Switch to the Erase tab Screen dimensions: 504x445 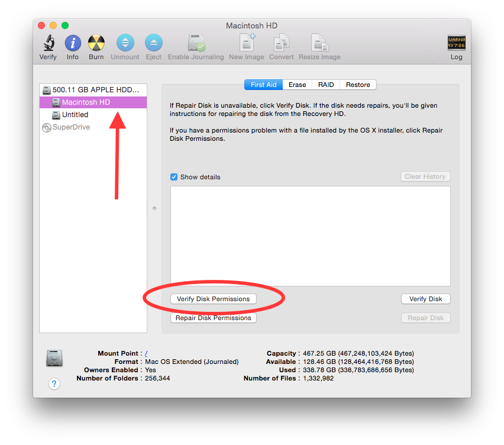tap(298, 85)
